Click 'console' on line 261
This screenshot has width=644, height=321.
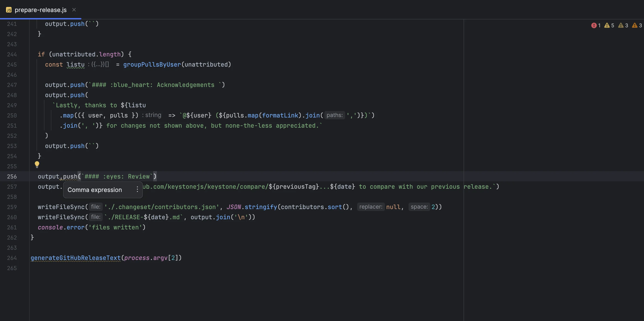(x=50, y=227)
